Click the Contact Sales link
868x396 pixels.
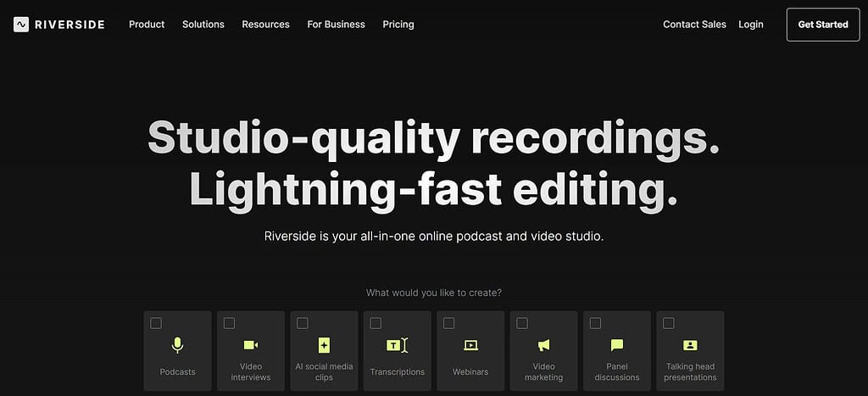point(694,25)
